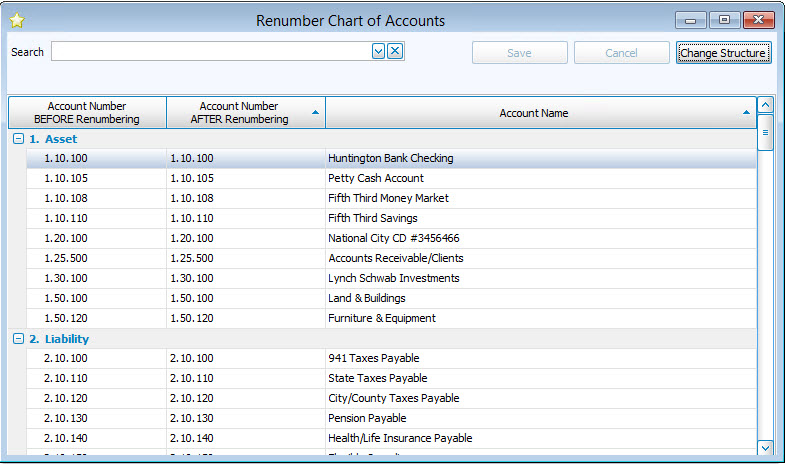785x464 pixels.
Task: Maximize the Renumber Chart of Accounts window
Action: [x=724, y=20]
